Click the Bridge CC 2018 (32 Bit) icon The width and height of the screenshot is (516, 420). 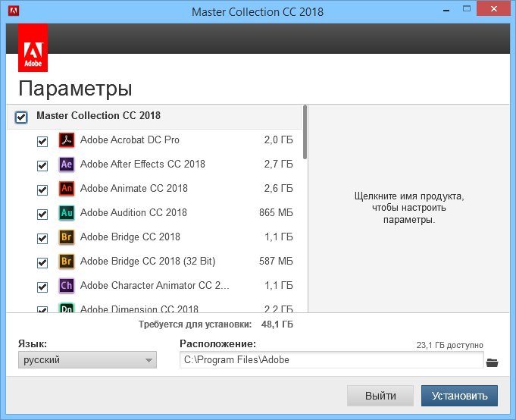pyautogui.click(x=67, y=262)
